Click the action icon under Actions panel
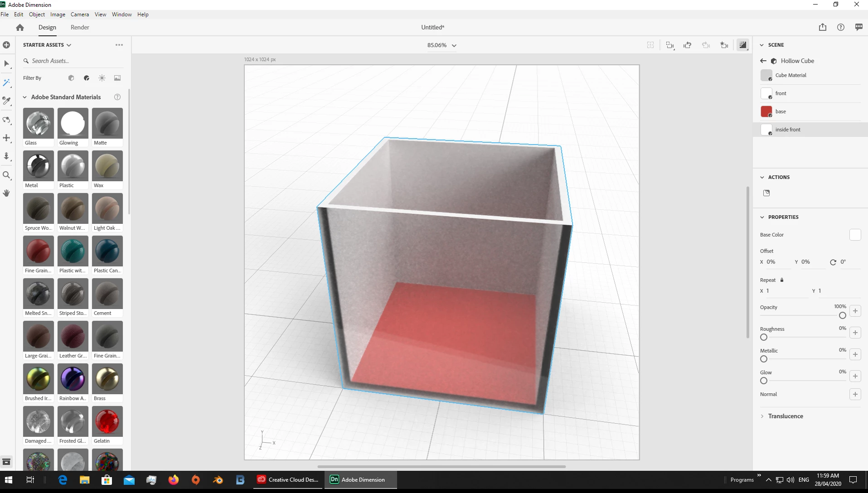 (x=766, y=193)
